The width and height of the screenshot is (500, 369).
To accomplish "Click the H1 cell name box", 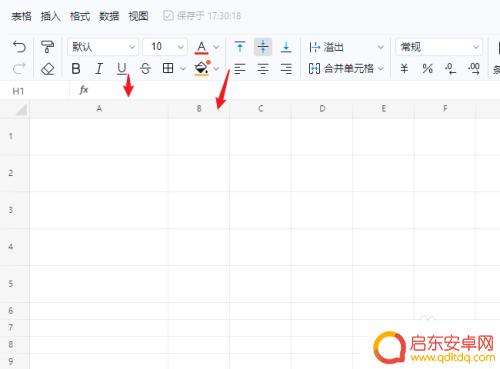I will (x=35, y=91).
